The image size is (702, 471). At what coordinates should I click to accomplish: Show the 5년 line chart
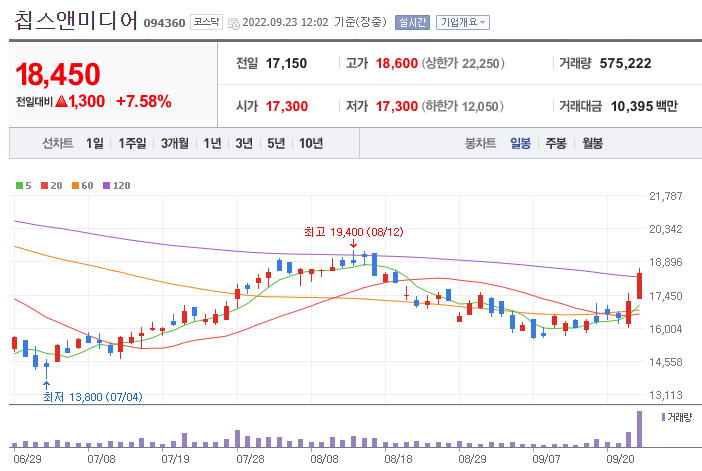276,143
